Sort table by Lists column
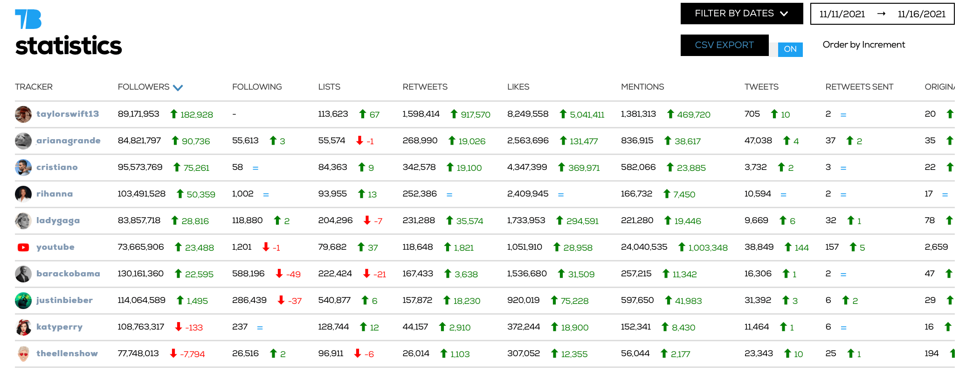 [x=329, y=87]
